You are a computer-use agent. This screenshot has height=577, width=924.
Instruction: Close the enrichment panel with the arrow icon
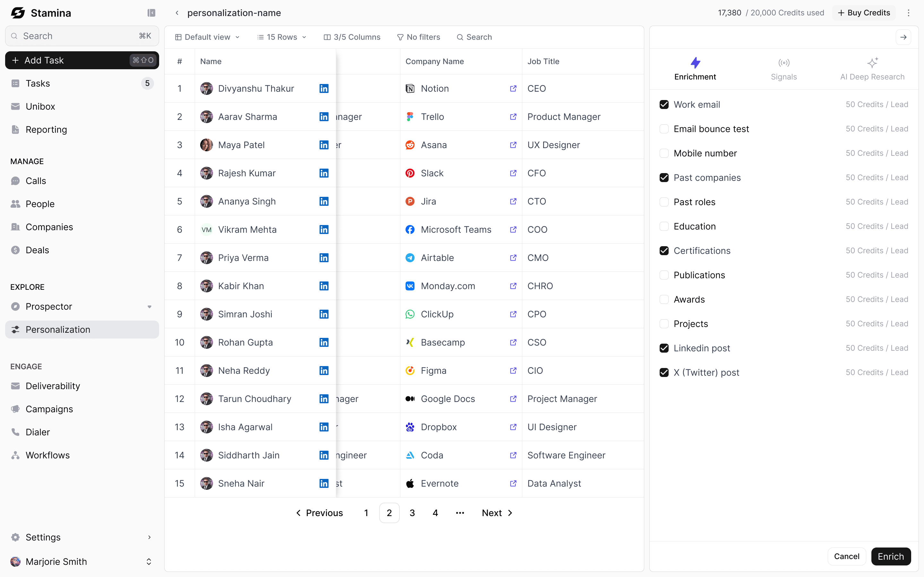pos(903,37)
